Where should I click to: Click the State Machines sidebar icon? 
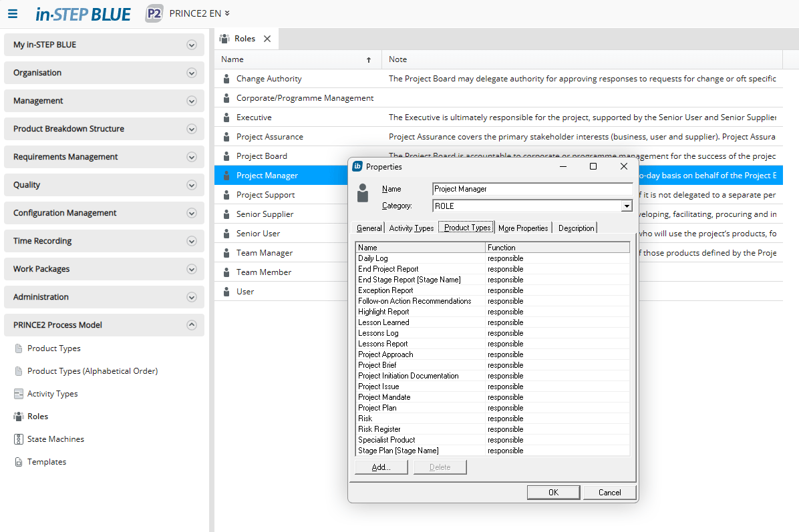pos(19,439)
